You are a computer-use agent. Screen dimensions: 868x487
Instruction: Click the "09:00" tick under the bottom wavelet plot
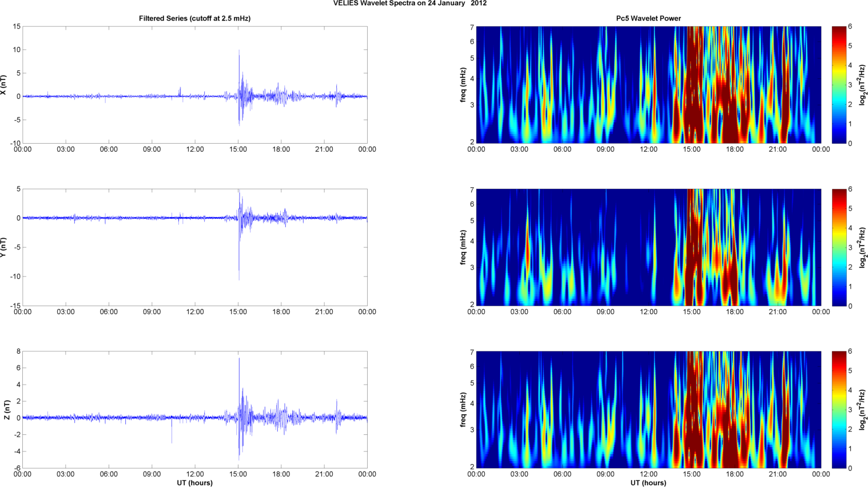tap(606, 474)
